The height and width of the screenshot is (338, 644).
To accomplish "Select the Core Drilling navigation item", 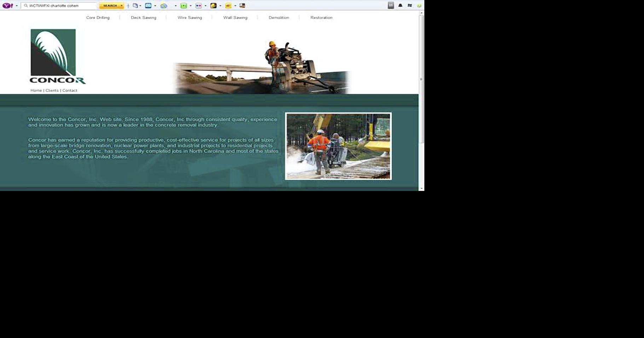I will pyautogui.click(x=97, y=17).
